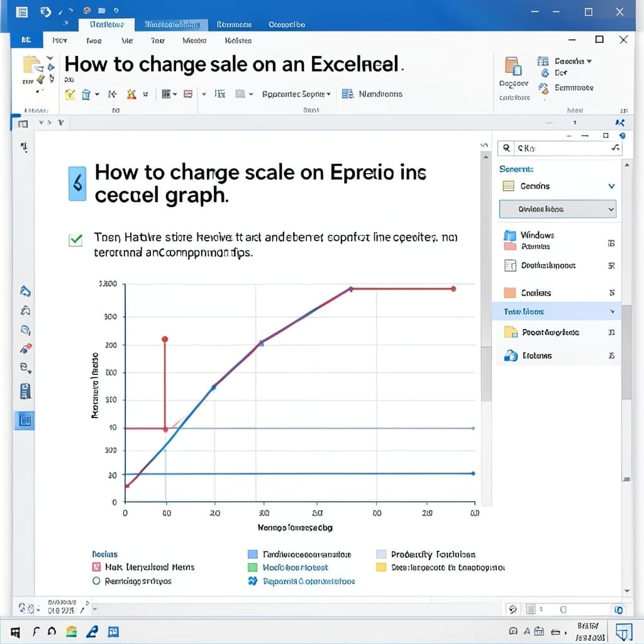Viewport: 644px width, 644px height.
Task: Click the diamond icon beside Dor
Action: (x=545, y=73)
